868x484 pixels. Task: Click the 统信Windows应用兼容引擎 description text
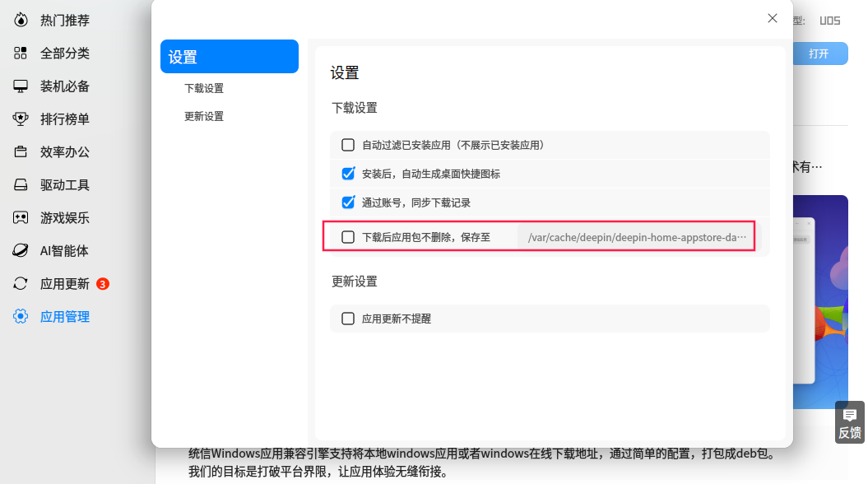click(x=481, y=463)
